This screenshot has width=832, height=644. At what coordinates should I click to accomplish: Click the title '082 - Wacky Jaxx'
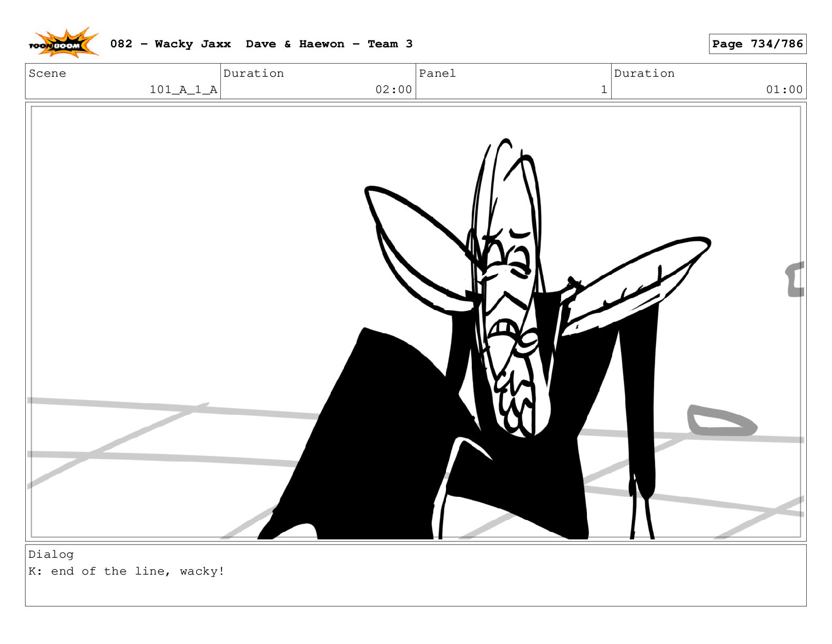coord(170,44)
